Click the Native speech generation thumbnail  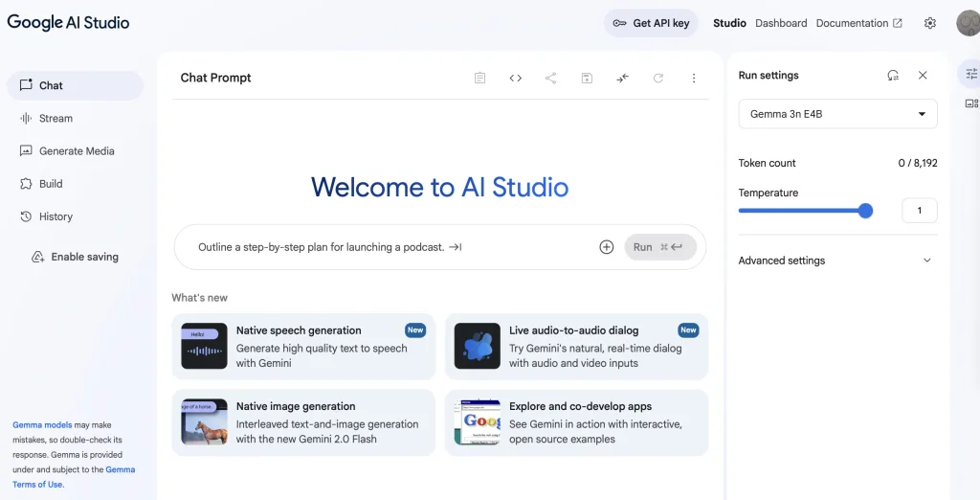205,346
